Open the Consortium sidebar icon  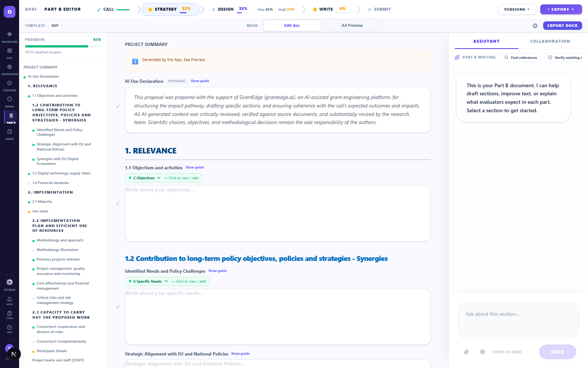[x=10, y=67]
